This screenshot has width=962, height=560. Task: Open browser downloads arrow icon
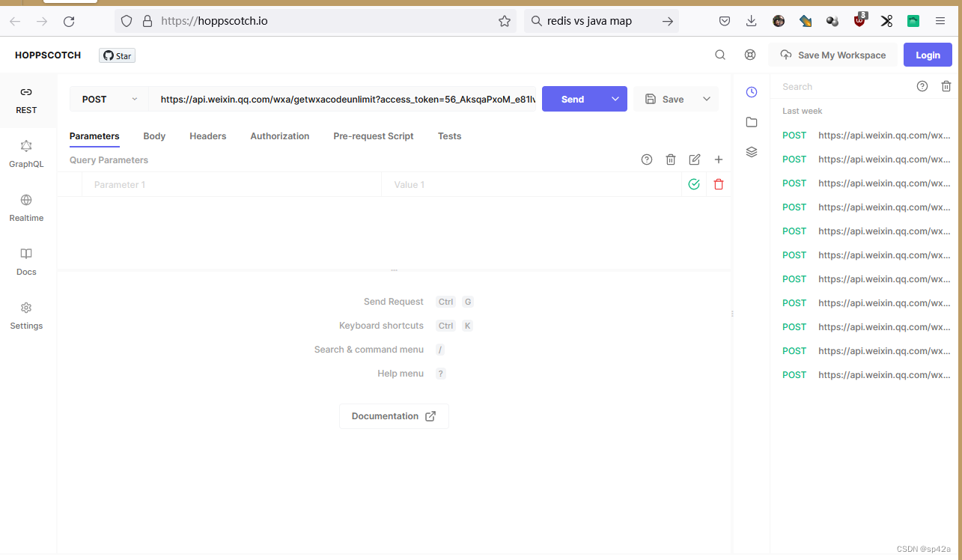point(752,21)
